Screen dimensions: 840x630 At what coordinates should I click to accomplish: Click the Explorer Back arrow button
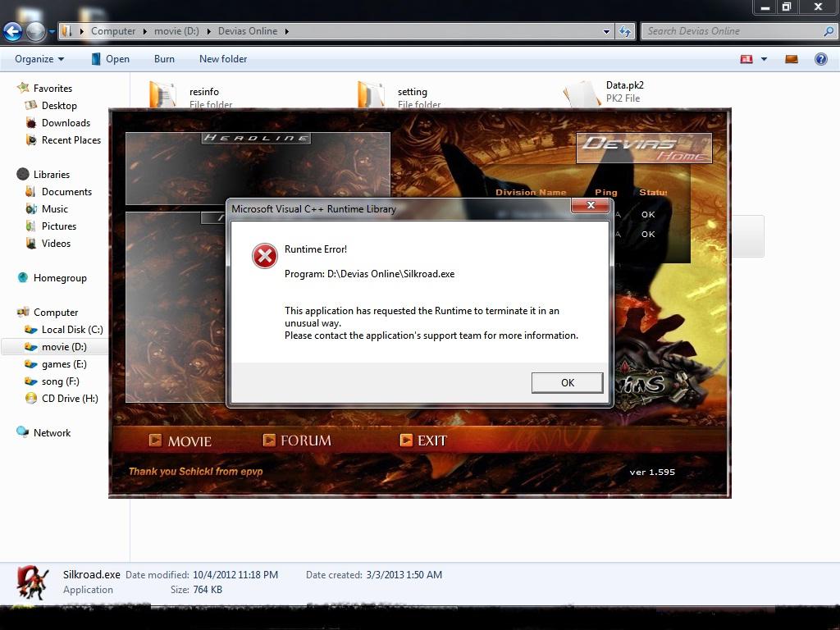pos(13,32)
